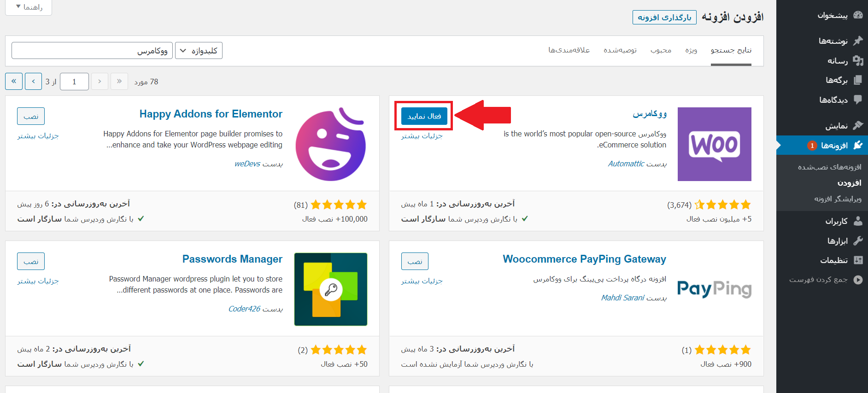Click the کاربران user icon
The height and width of the screenshot is (393, 868).
858,221
